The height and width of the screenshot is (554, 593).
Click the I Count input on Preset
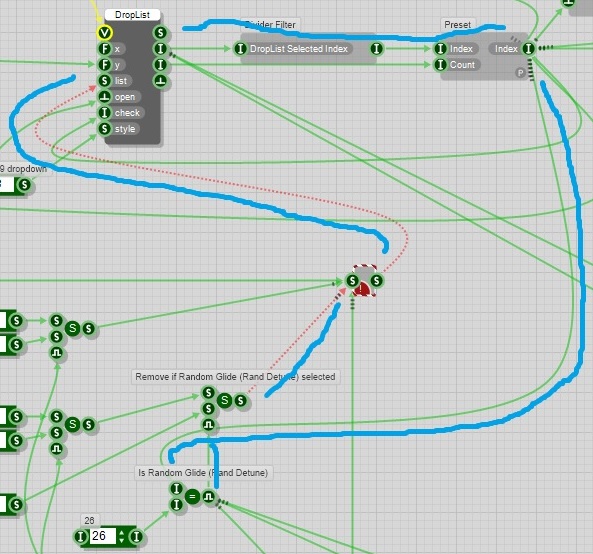(x=440, y=65)
